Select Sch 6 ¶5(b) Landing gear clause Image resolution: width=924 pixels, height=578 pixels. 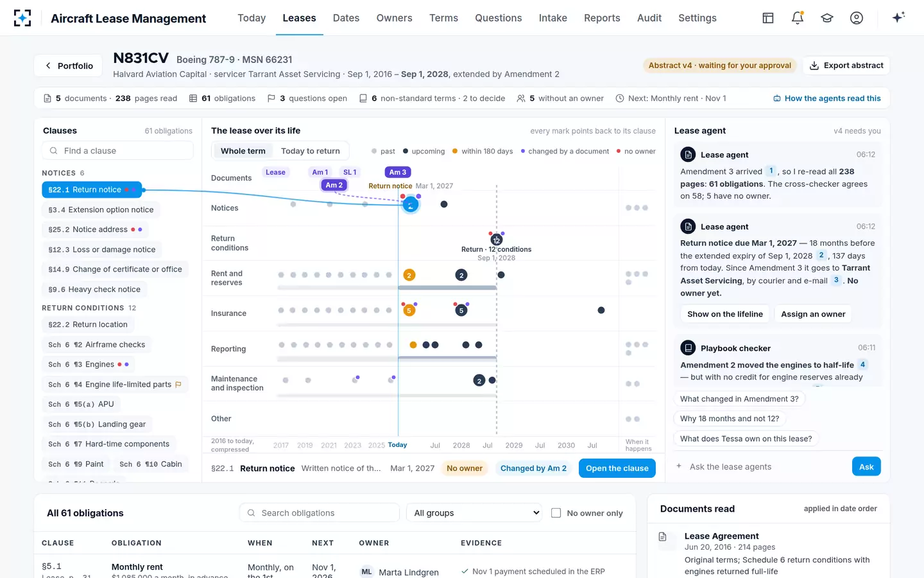[97, 424]
